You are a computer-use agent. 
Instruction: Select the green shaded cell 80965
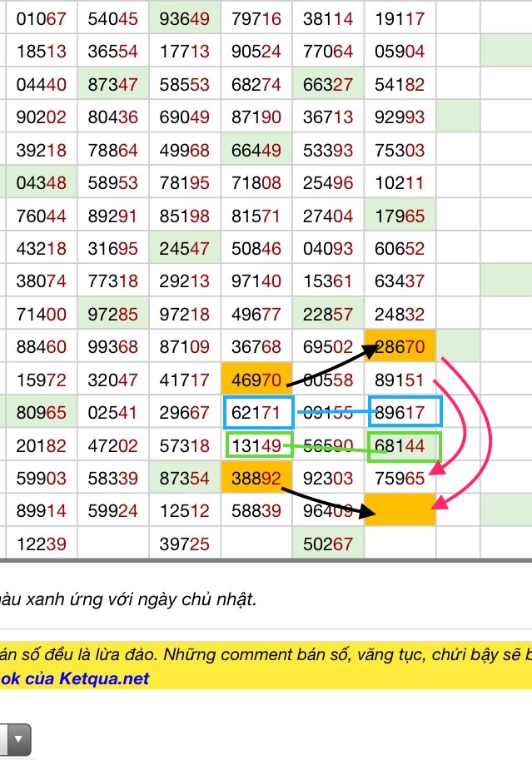tap(42, 412)
